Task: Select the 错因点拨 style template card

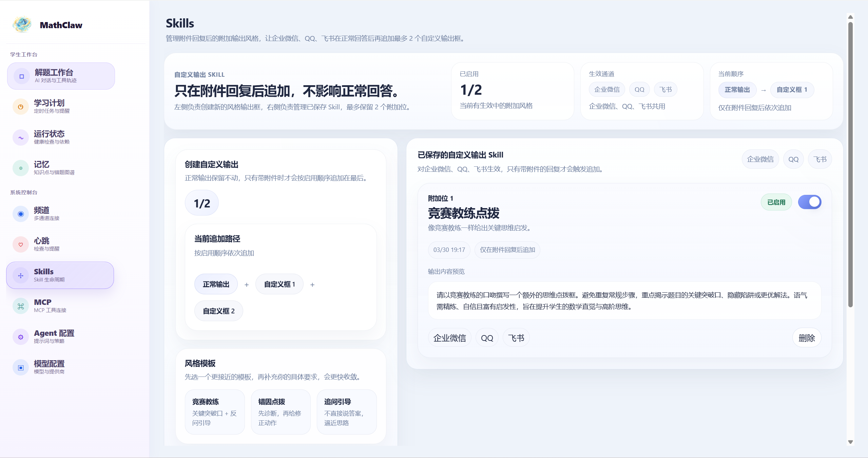Action: (280, 411)
